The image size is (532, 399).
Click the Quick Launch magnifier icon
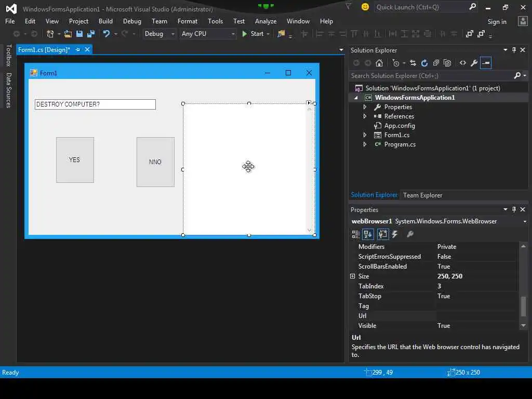472,7
